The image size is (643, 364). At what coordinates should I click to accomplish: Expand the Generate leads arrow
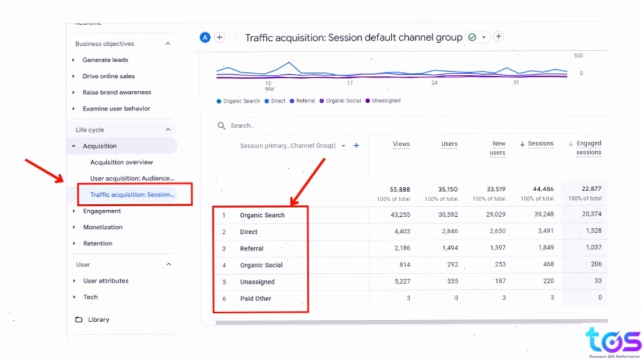74,60
